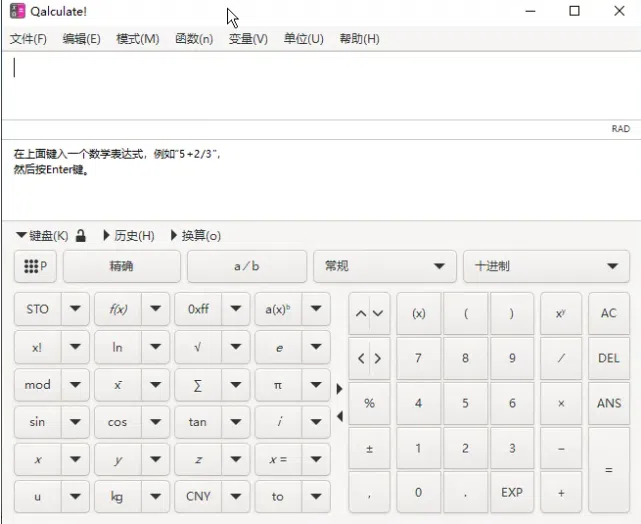Screen dimensions: 641x524
Task: Click the up arrow history key
Action: tap(361, 314)
